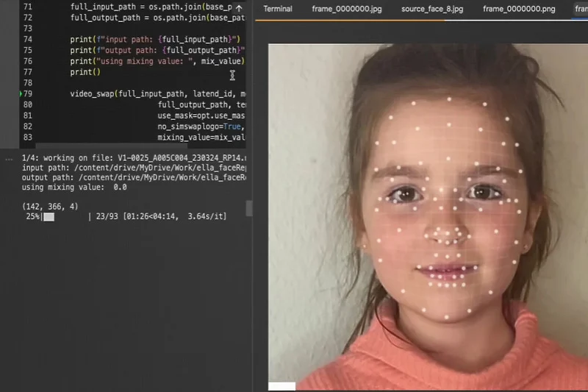Click the '1/4: working on file' output line
The height and width of the screenshot is (392, 588).
point(134,158)
